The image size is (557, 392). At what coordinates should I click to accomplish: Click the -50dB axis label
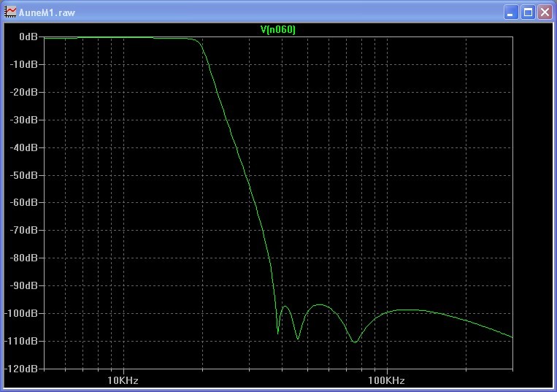pos(24,175)
